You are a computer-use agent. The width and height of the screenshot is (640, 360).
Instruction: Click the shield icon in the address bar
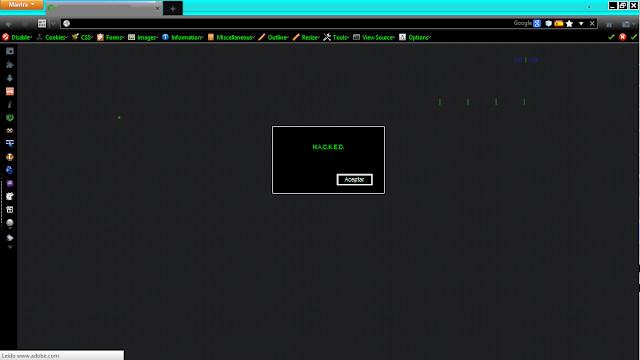coord(549,24)
